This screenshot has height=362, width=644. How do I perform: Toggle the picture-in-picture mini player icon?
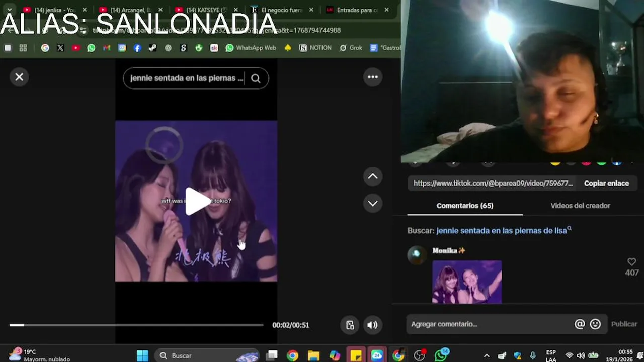point(350,325)
